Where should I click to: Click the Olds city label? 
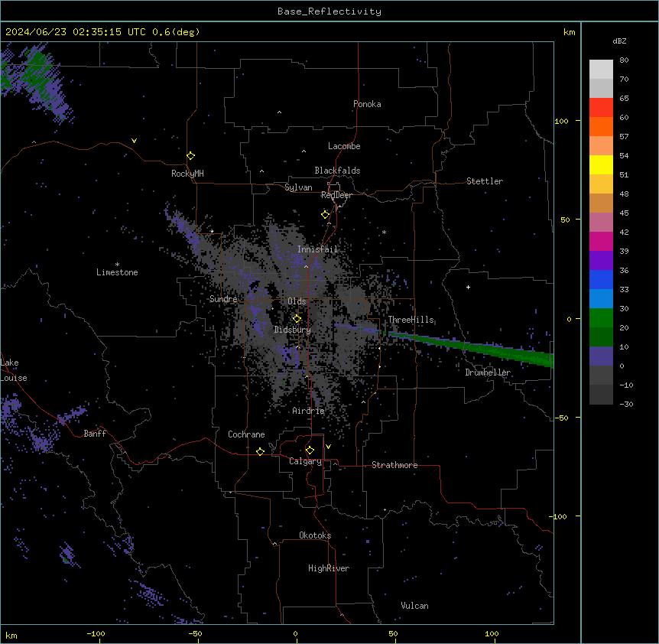click(x=297, y=301)
